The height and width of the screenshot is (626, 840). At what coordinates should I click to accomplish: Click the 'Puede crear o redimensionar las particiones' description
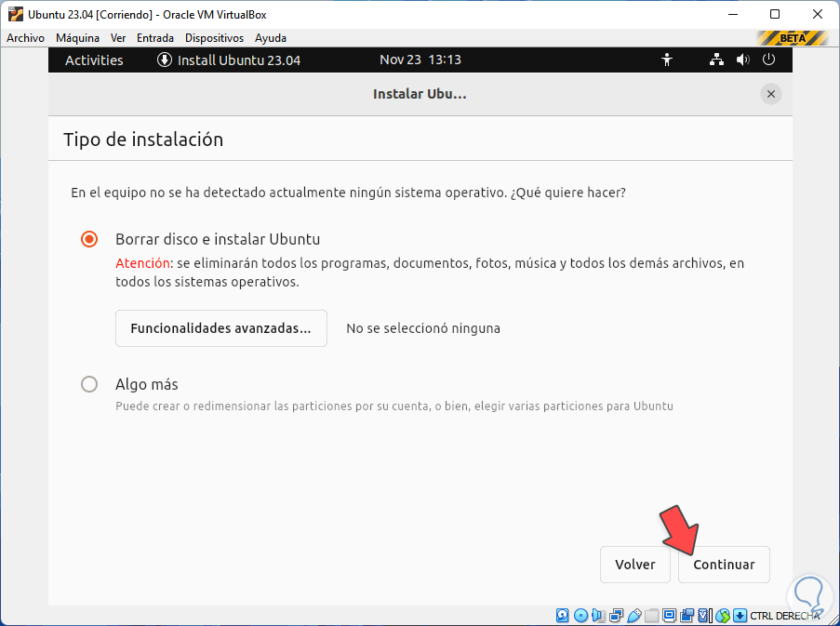coord(394,406)
